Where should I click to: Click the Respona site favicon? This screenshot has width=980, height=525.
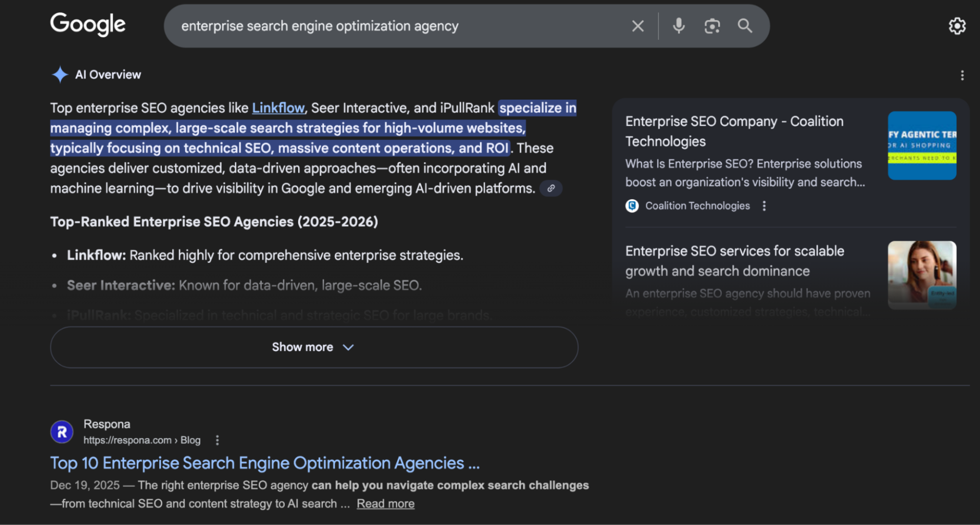pos(61,431)
